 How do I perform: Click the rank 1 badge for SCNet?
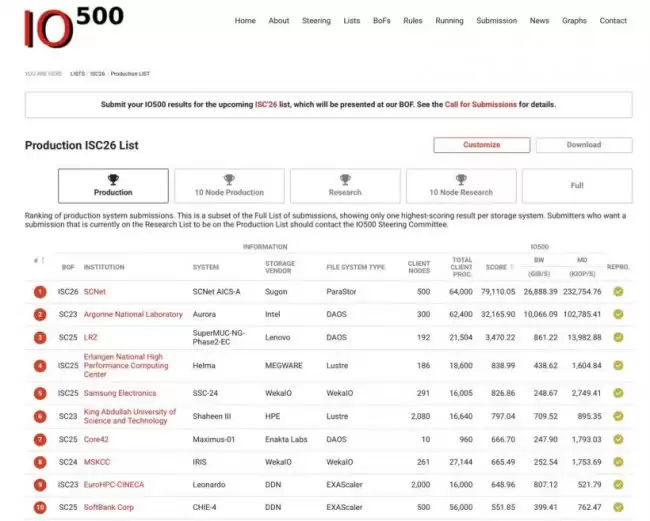pos(40,292)
